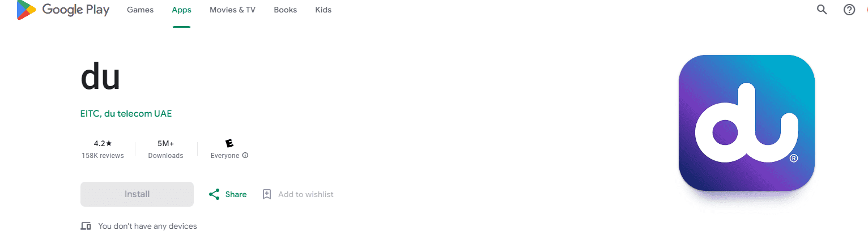This screenshot has height=252, width=868.
Task: Click the du app icon image
Action: pyautogui.click(x=746, y=123)
